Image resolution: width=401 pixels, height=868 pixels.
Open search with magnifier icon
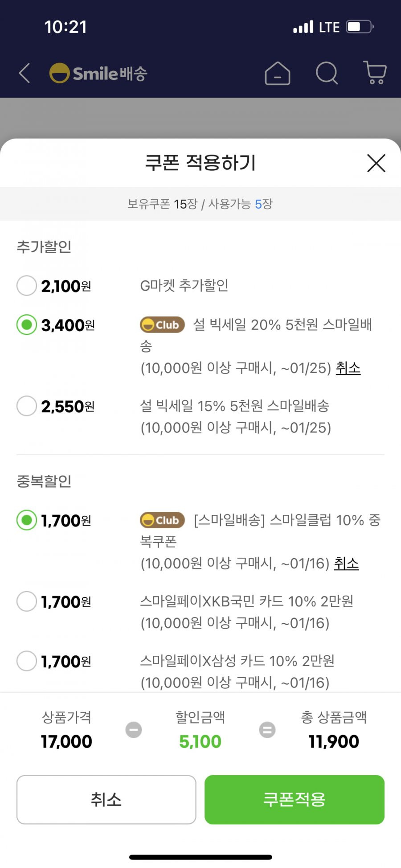pos(327,73)
